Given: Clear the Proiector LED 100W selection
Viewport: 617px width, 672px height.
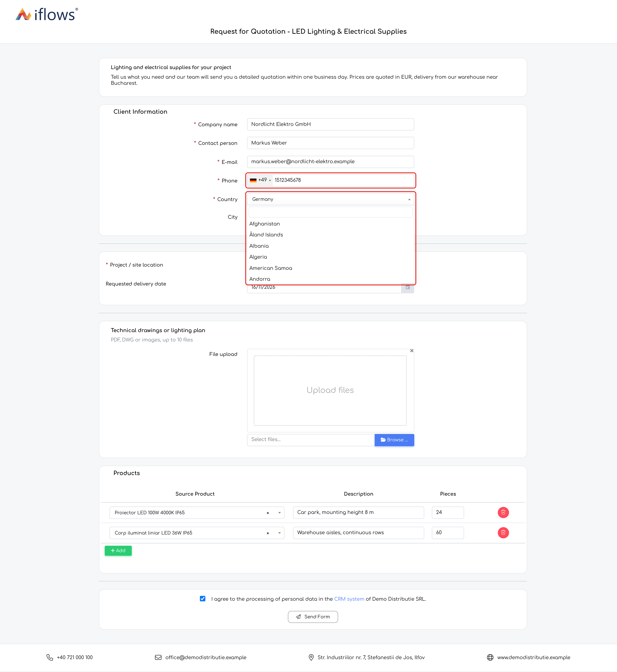Looking at the screenshot, I should (x=268, y=513).
